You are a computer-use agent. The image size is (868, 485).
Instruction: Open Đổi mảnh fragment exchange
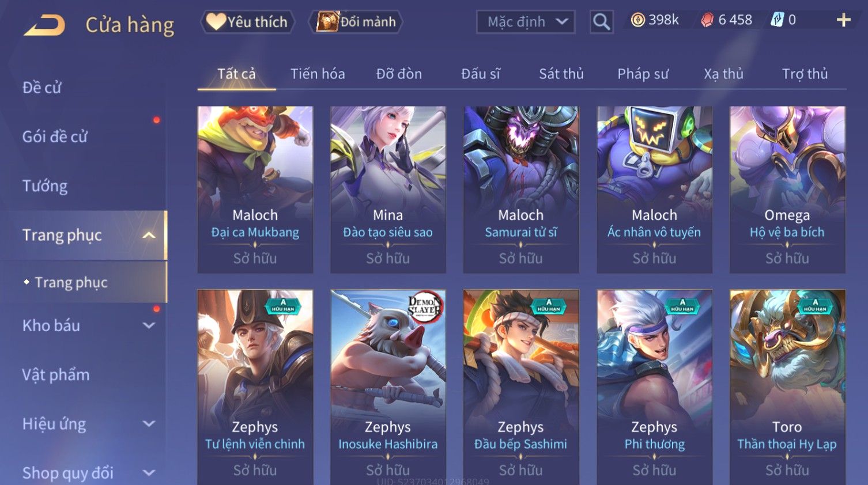[356, 22]
